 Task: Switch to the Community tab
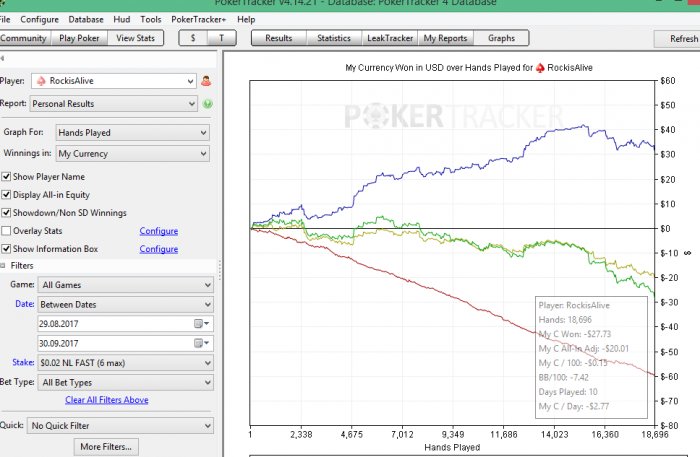(x=25, y=38)
